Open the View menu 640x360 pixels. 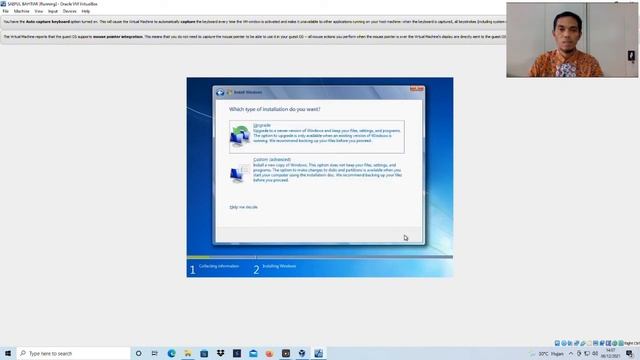[39, 11]
